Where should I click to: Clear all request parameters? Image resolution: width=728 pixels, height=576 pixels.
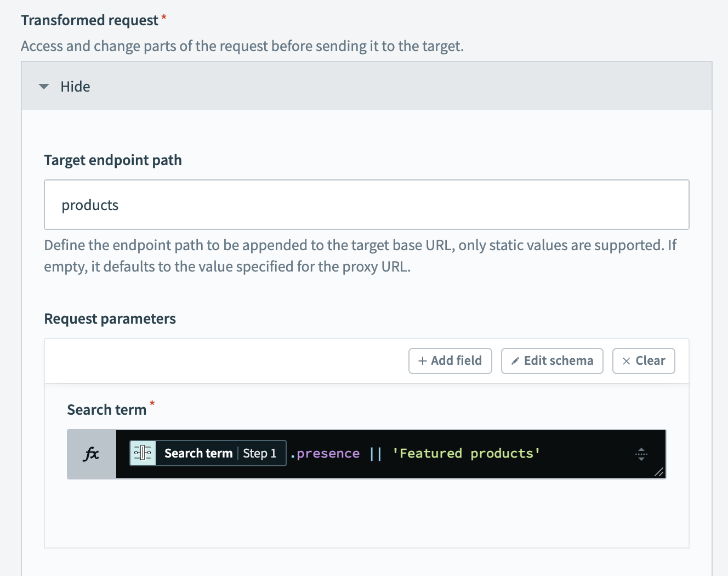[x=644, y=361]
